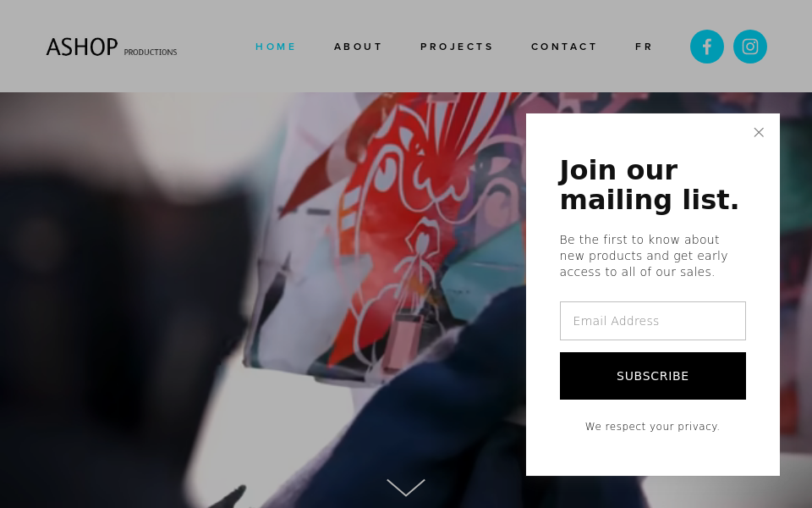
Task: Click the PRODUCTIONS subtitle beside the logo
Action: click(x=151, y=52)
